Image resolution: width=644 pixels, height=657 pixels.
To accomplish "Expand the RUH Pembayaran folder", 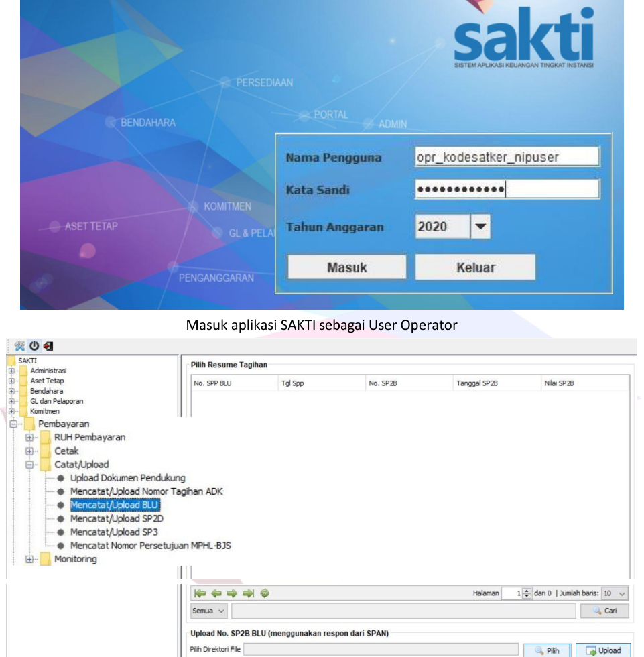I will [30, 438].
